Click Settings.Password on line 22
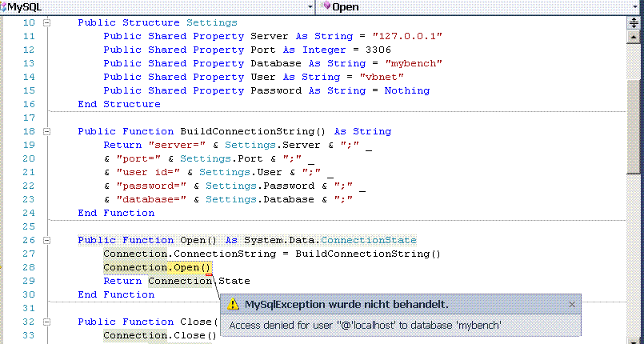The width and height of the screenshot is (644, 344). 259,186
